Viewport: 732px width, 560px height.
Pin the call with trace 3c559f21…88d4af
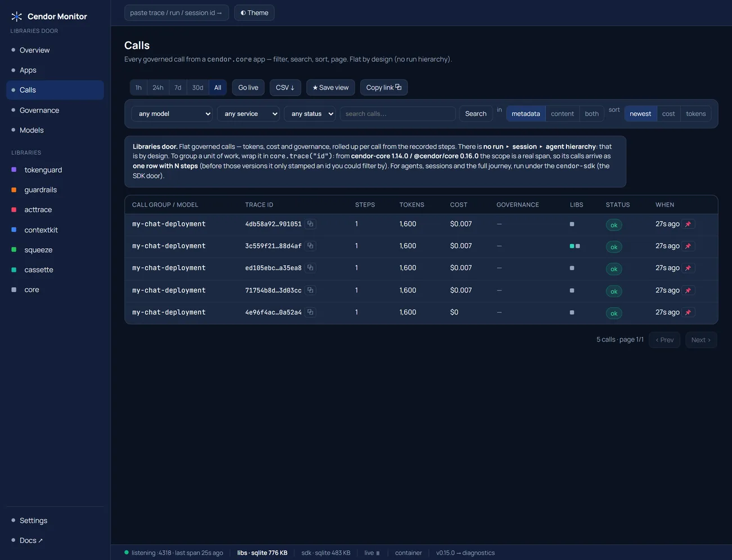[688, 246]
